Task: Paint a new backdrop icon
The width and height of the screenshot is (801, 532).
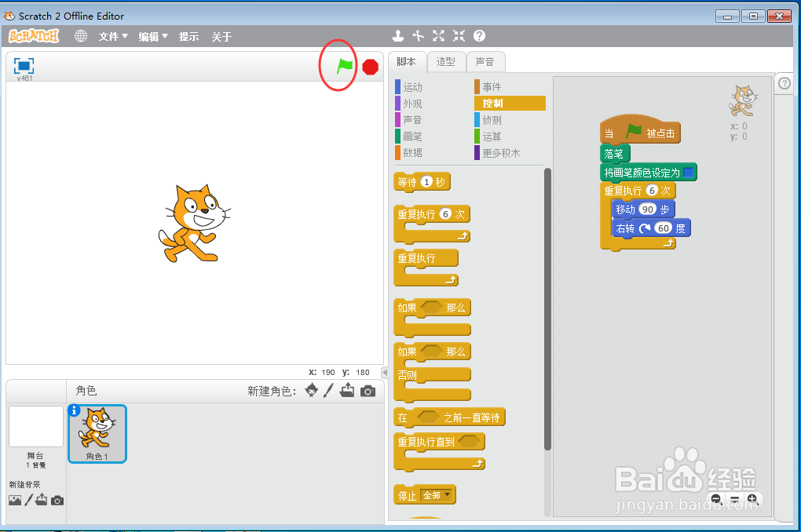Action: [28, 501]
